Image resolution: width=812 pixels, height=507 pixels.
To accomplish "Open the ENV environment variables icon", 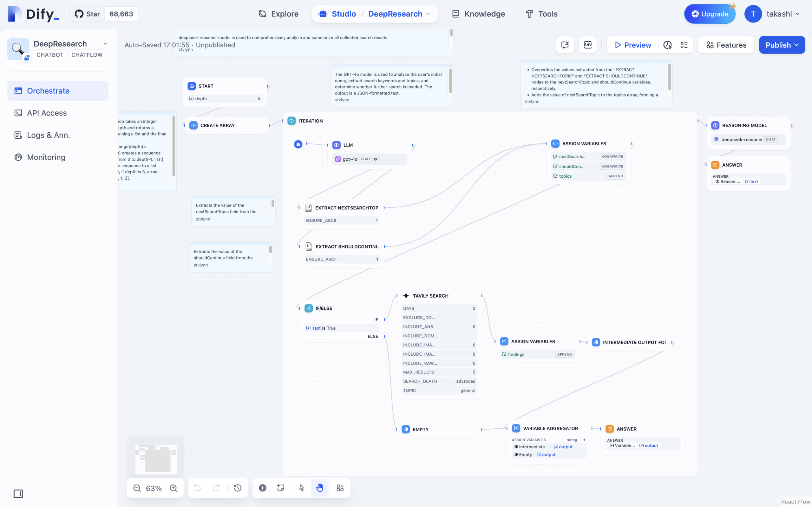I will (x=587, y=45).
